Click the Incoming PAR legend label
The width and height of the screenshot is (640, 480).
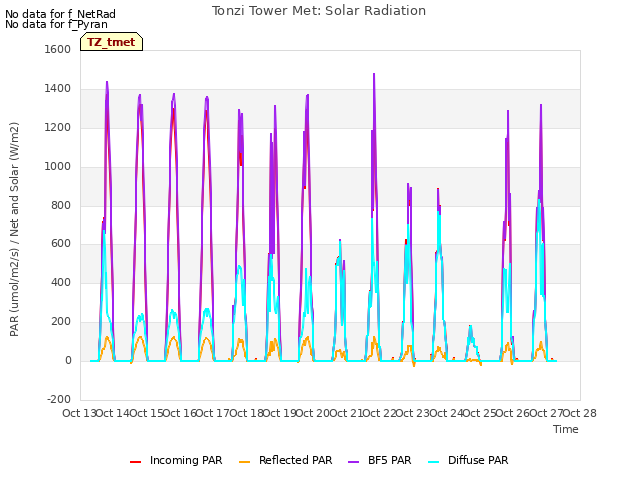tap(186, 460)
